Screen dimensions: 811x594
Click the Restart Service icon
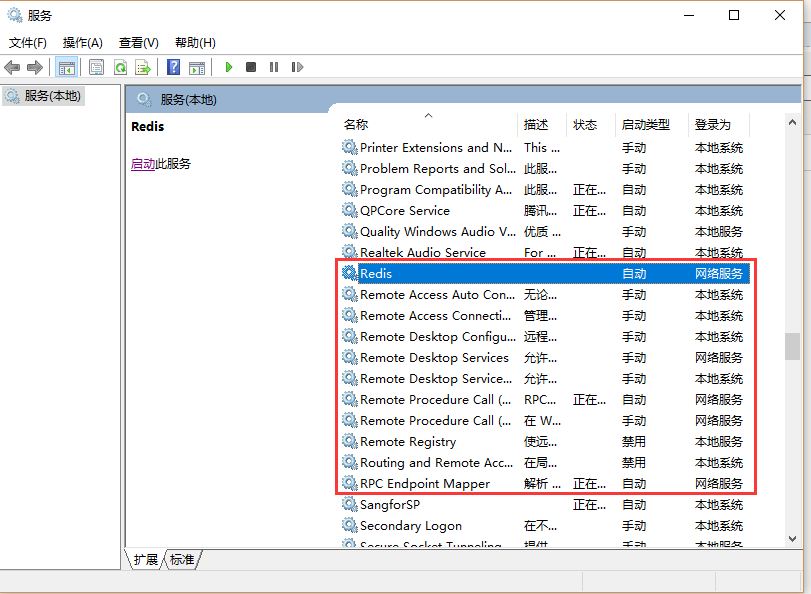pyautogui.click(x=297, y=67)
